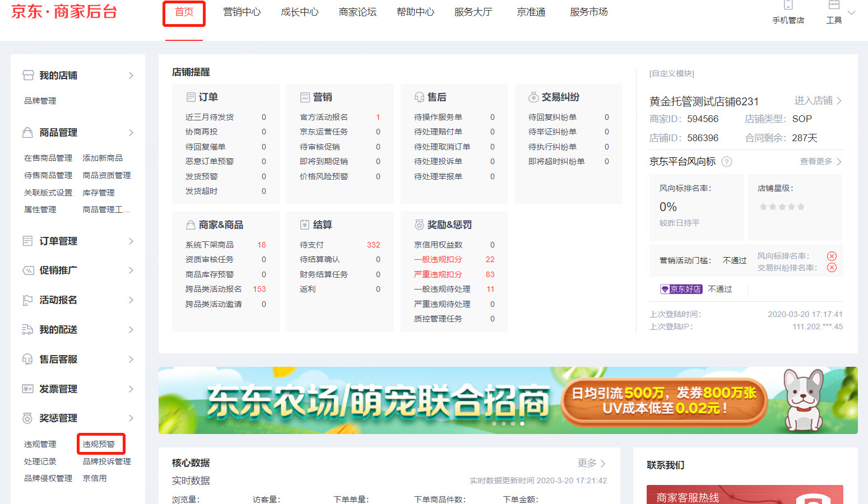868x504 pixels.
Task: Click the 京东好店 badge
Action: pos(681,289)
